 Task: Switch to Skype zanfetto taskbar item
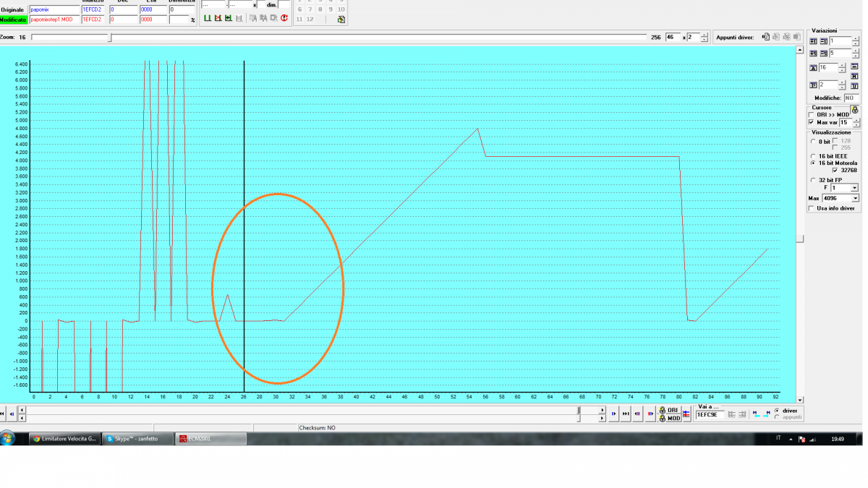click(x=138, y=438)
